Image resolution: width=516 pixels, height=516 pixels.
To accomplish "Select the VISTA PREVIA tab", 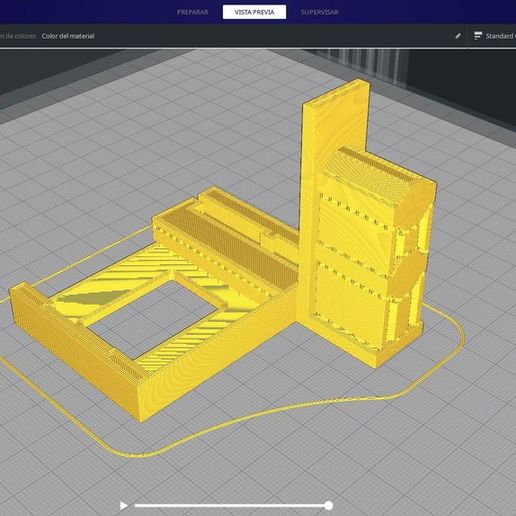I will (254, 12).
